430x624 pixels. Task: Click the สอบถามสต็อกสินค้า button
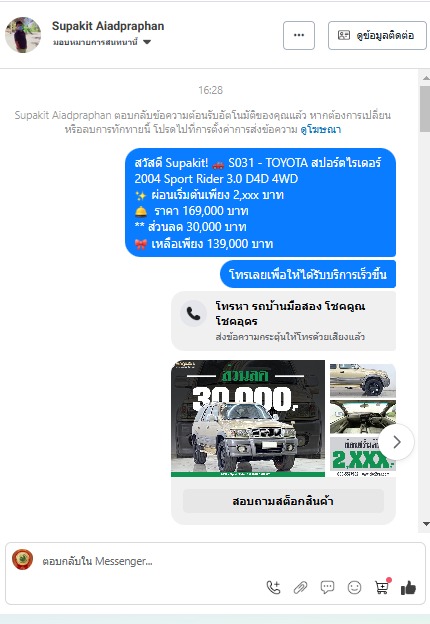(x=283, y=501)
